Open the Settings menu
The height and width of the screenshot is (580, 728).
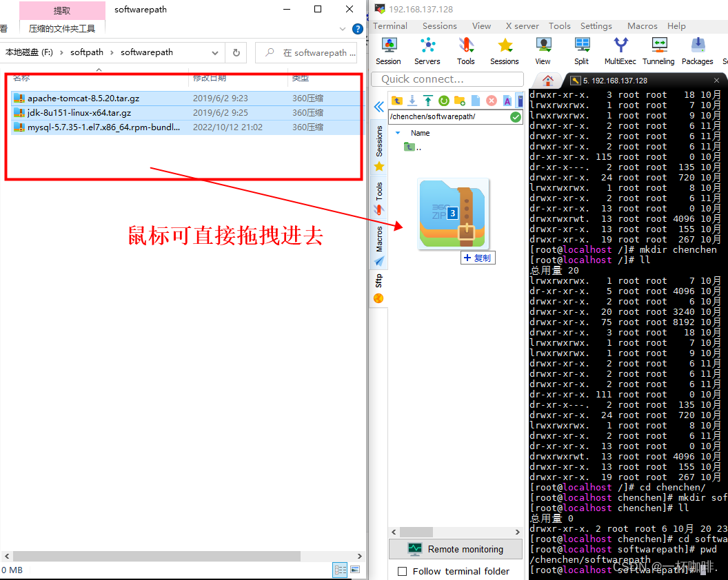(x=596, y=25)
